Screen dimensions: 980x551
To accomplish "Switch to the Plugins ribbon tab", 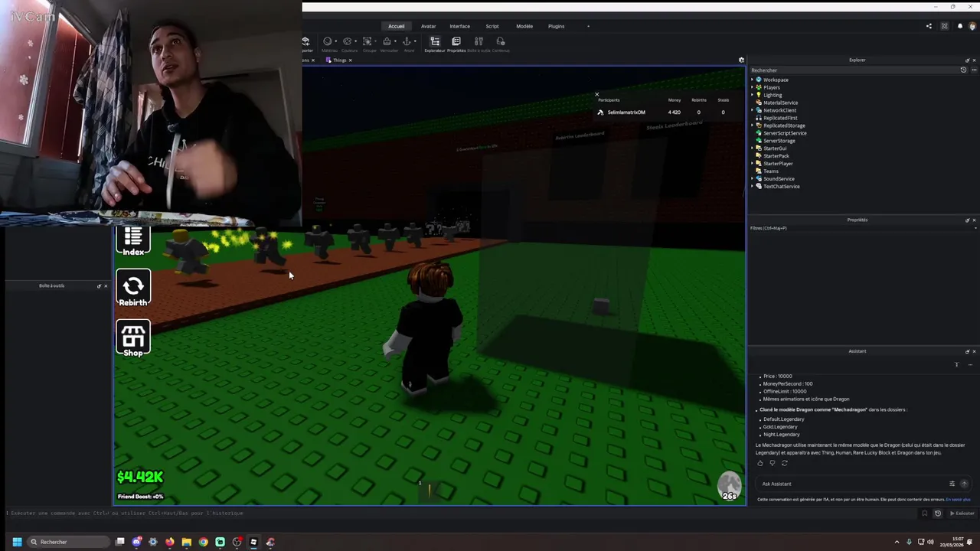I will 556,26.
